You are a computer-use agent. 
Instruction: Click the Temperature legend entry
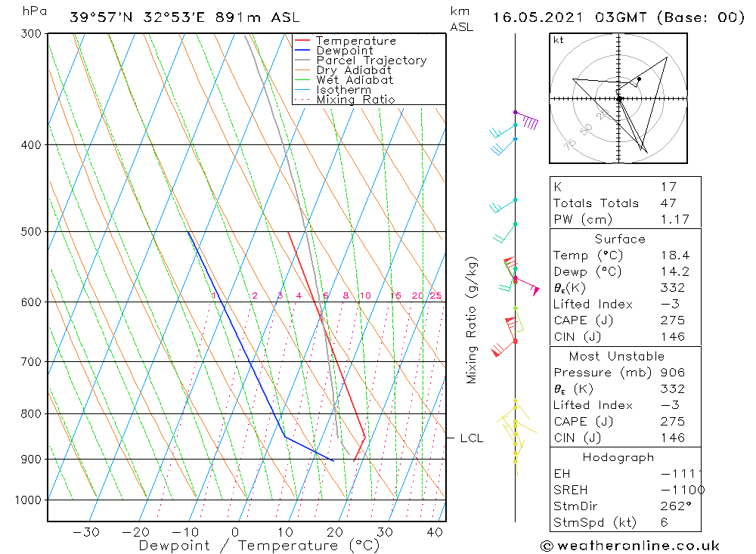356,41
